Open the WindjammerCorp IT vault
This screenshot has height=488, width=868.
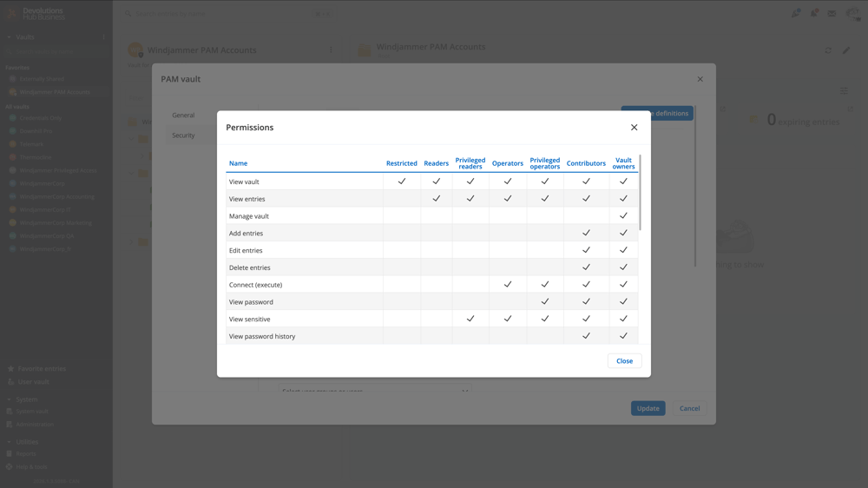pyautogui.click(x=45, y=210)
